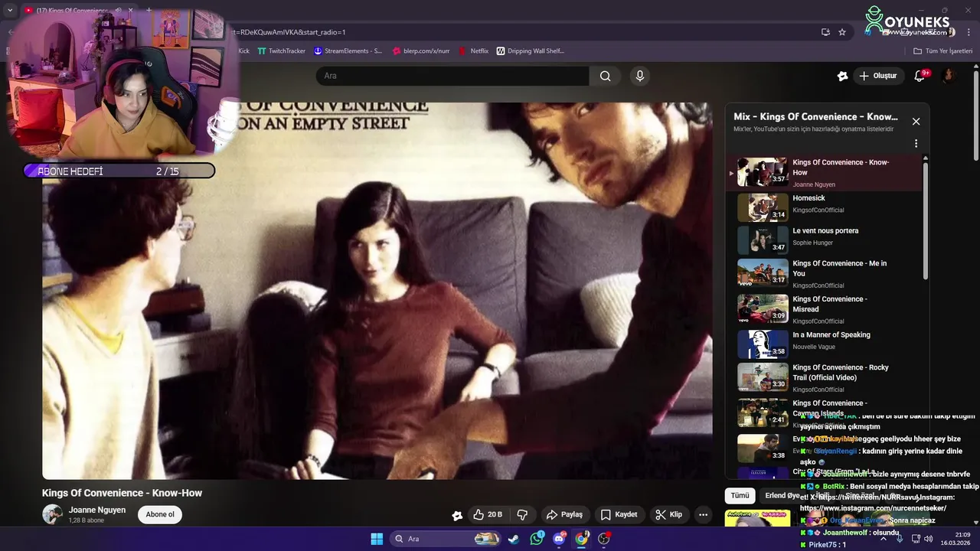Screen dimensions: 980x551
Task: Open Mix playlist three-dot options menu
Action: pyautogui.click(x=916, y=143)
